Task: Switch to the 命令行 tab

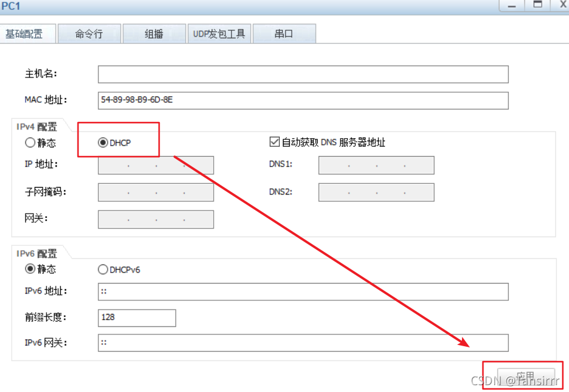Action: click(x=89, y=34)
